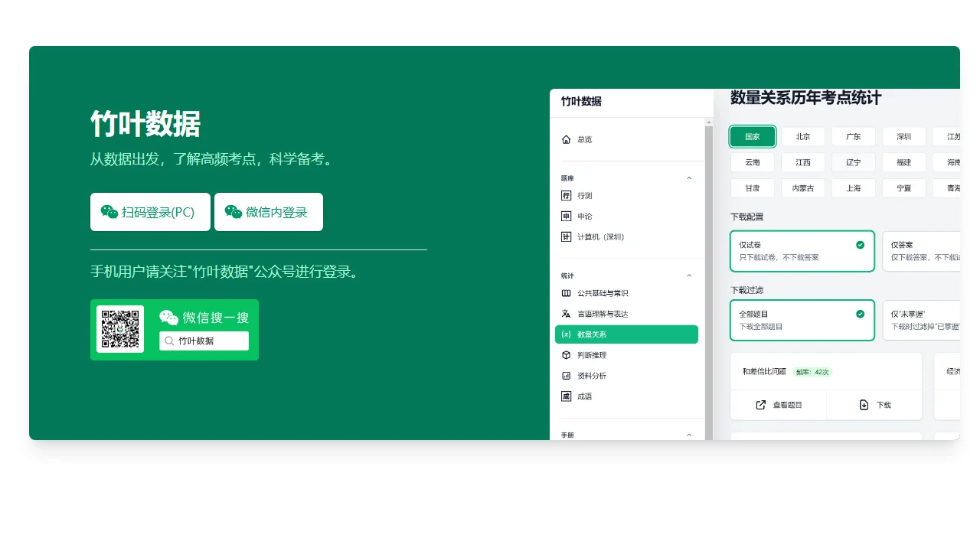Select the 全部题目 filter option
Screen dimensions: 980x551
pyautogui.click(x=802, y=320)
